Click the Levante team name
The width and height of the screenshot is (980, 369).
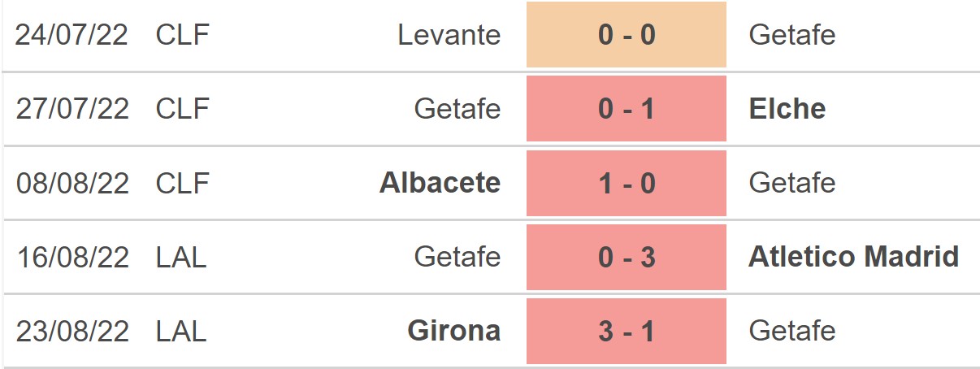tap(449, 35)
